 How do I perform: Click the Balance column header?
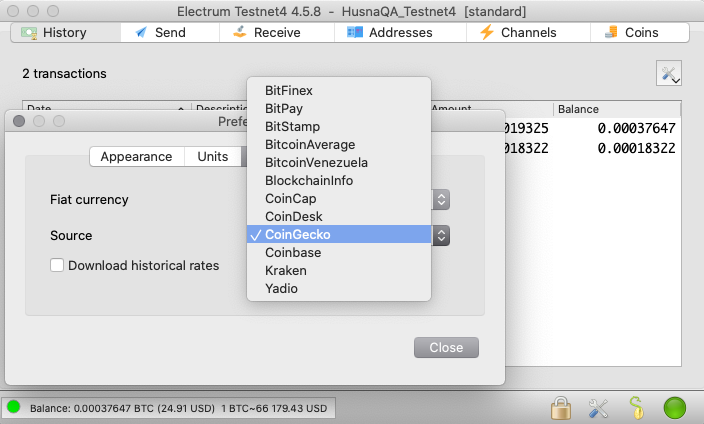[617, 109]
